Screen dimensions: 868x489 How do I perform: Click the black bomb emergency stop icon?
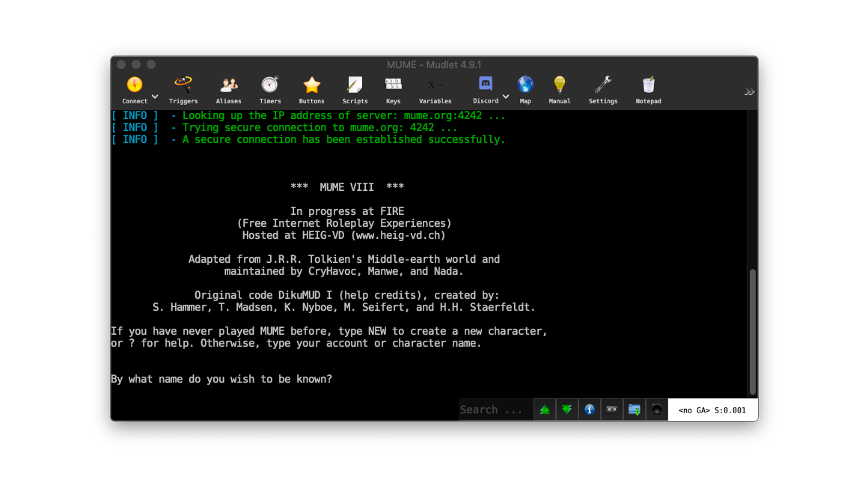pos(656,410)
